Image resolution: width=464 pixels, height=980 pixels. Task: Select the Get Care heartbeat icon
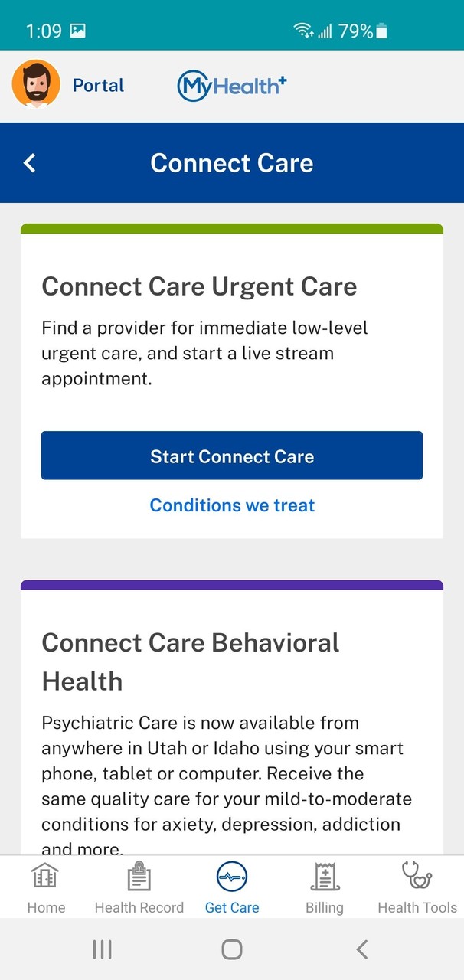click(232, 877)
